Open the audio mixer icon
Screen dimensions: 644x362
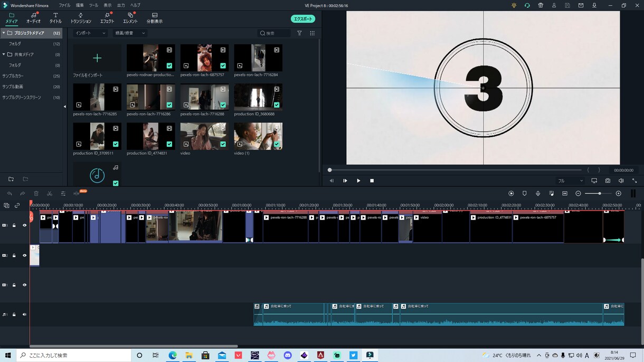(551, 194)
